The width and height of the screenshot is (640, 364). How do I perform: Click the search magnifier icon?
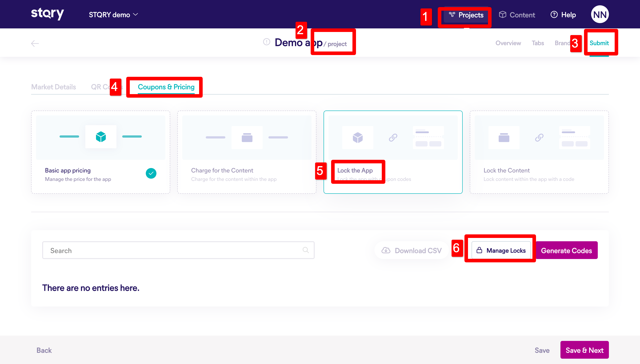[305, 250]
